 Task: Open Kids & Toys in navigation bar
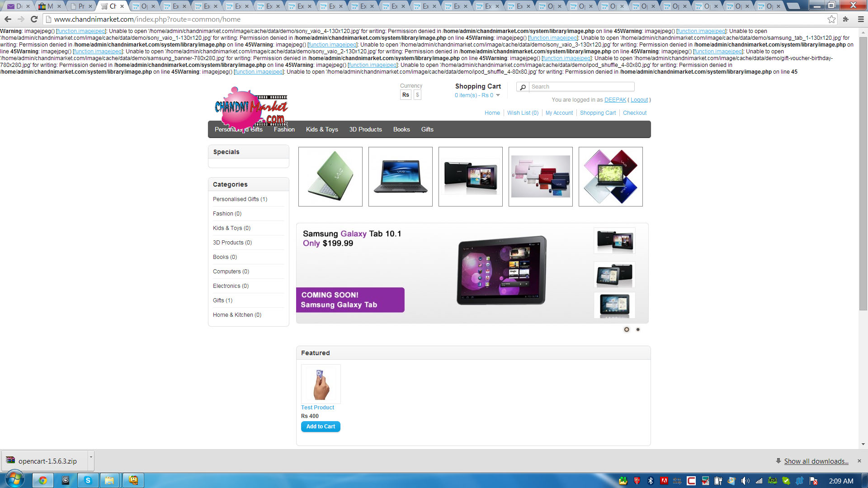tap(322, 130)
